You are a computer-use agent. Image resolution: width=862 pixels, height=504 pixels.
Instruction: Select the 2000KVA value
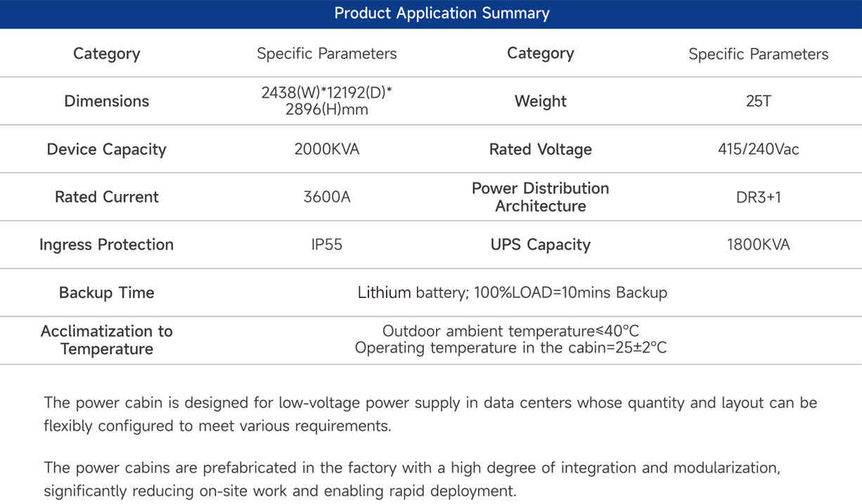(x=326, y=149)
